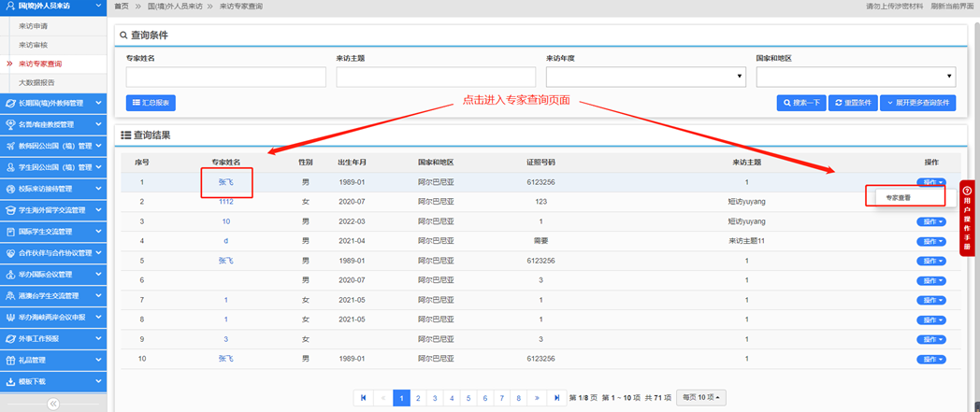This screenshot has height=412, width=980.
Task: Click the 汇总报表 button
Action: (150, 103)
